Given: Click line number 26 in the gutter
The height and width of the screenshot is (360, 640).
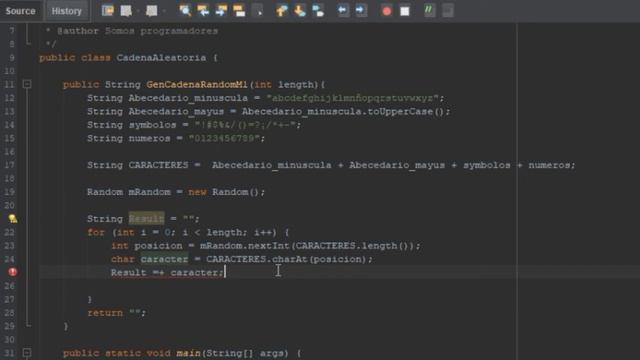Looking at the screenshot, I should pyautogui.click(x=9, y=286).
